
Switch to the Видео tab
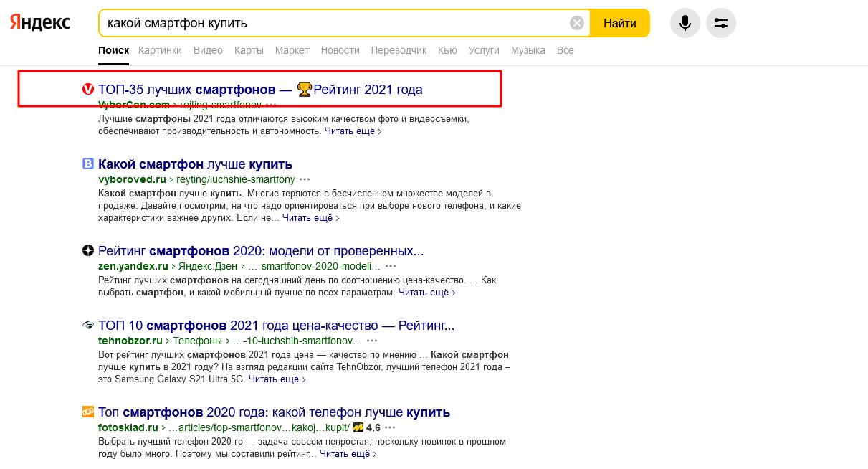point(208,50)
